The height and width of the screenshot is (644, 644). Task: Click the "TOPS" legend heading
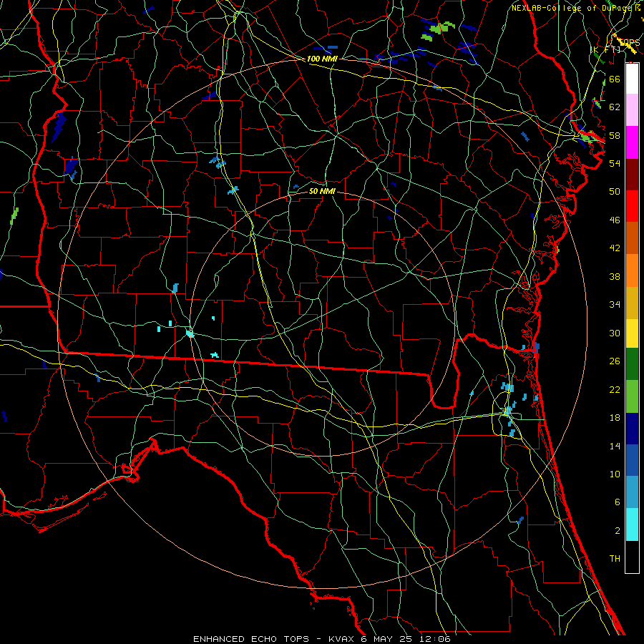click(630, 43)
